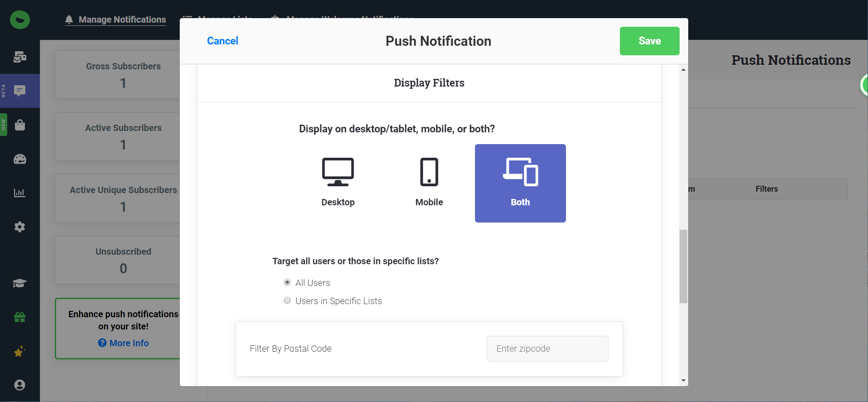868x402 pixels.
Task: Open the dashboard gauge sidebar icon
Action: point(20,159)
